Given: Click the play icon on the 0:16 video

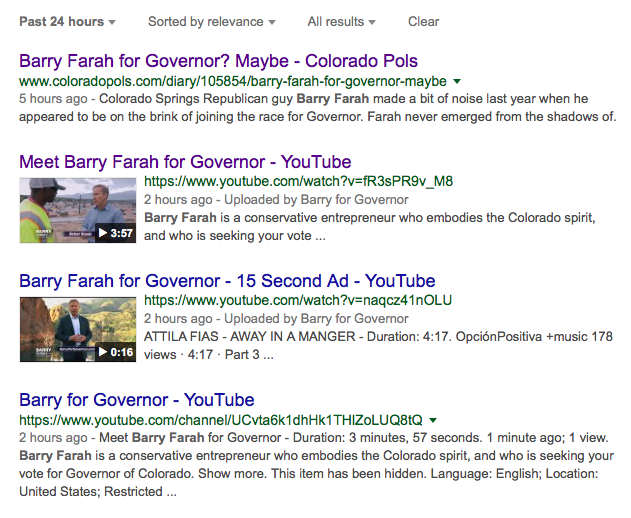Looking at the screenshot, I should point(103,352).
